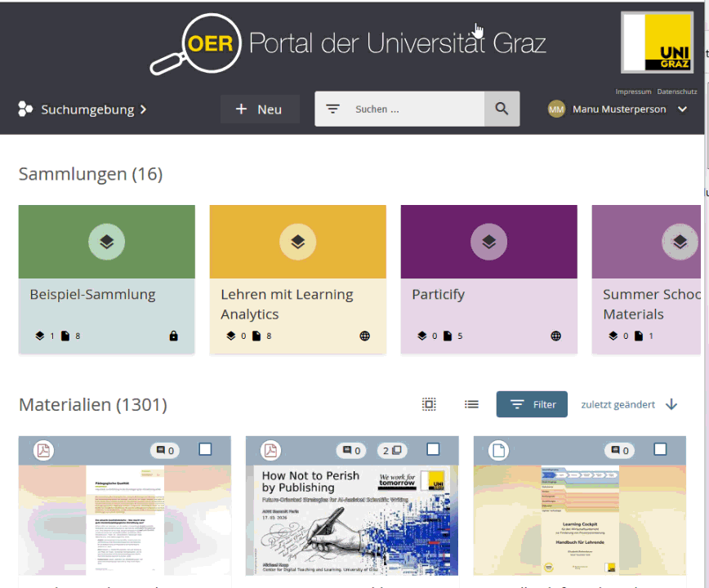Click the magnifying glass search icon

pos(501,109)
